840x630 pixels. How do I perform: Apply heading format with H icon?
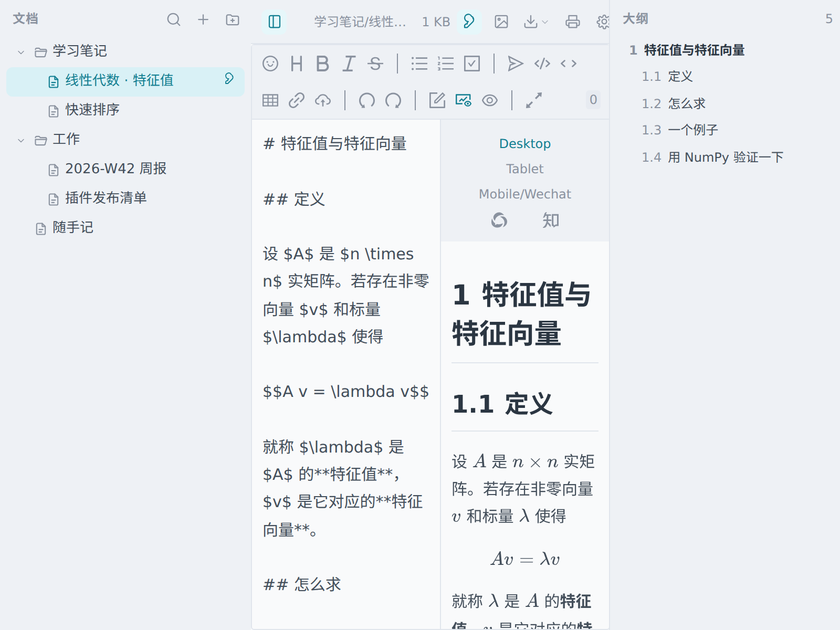pos(297,64)
